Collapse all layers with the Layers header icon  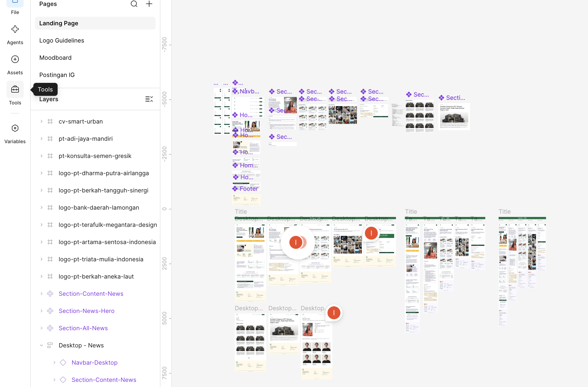149,99
